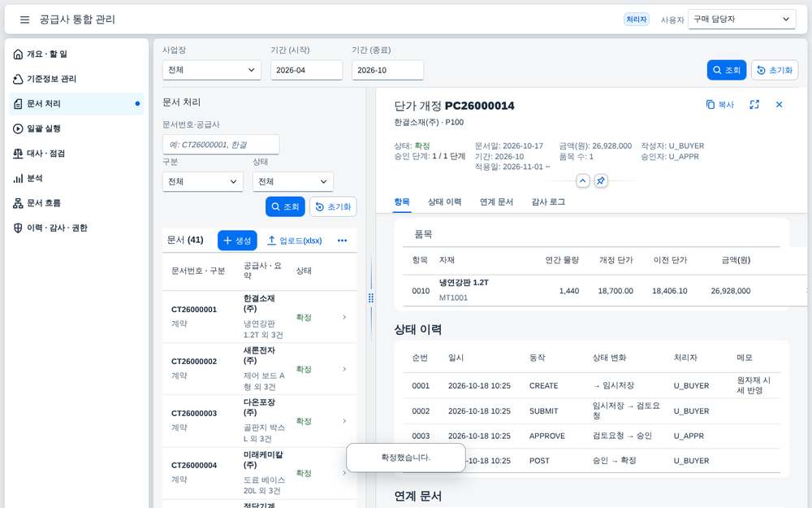Switch to the 항목 tab
Viewport: 812px width, 508px height.
402,202
